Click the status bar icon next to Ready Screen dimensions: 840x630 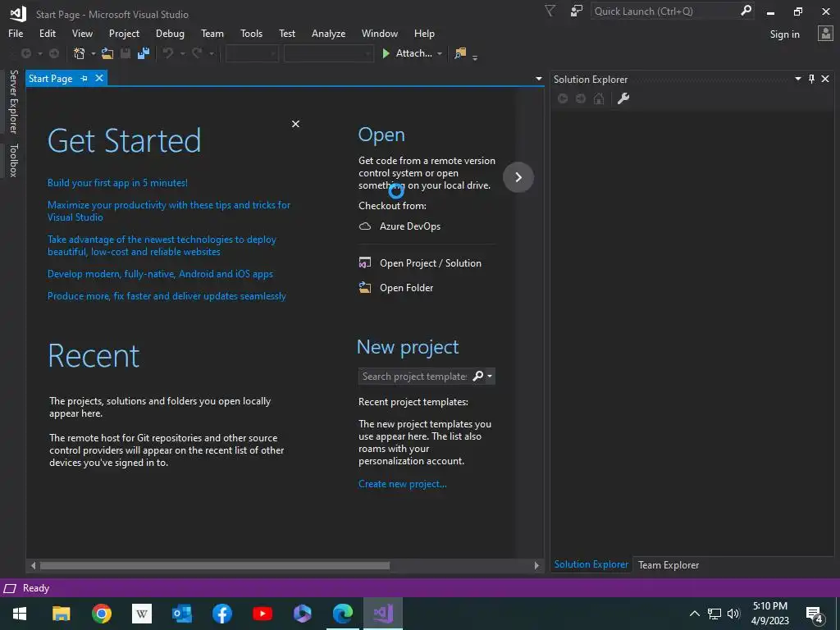tap(10, 588)
